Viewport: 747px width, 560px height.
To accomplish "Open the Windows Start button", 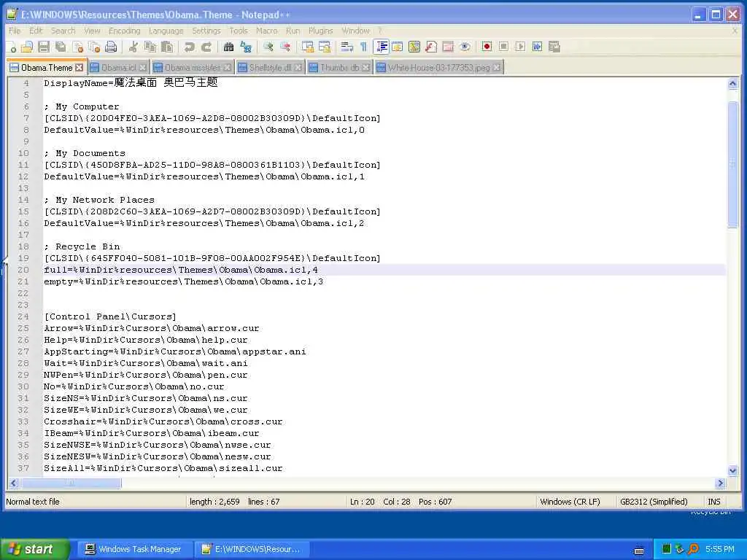I will (34, 549).
